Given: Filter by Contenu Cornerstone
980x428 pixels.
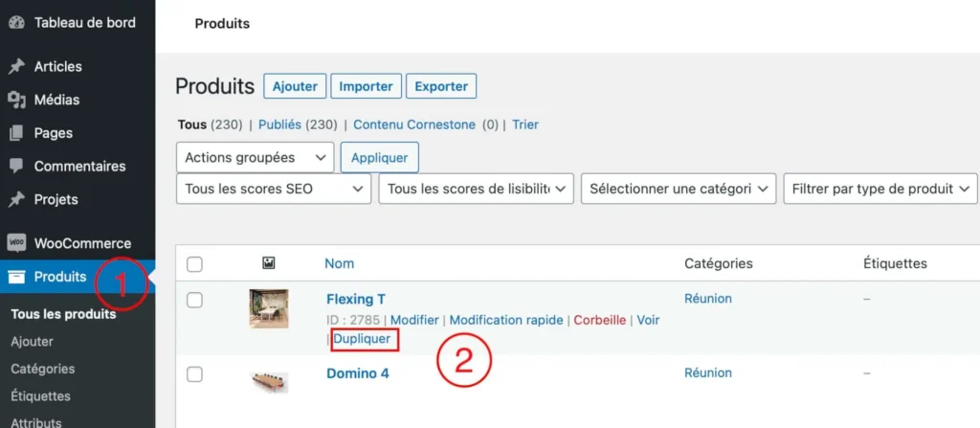Looking at the screenshot, I should pos(414,124).
